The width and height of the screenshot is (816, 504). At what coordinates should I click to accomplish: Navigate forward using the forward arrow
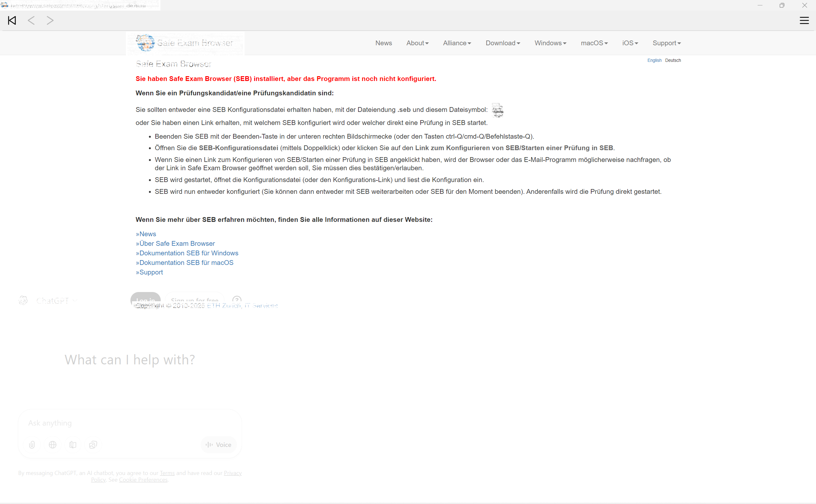tap(50, 20)
